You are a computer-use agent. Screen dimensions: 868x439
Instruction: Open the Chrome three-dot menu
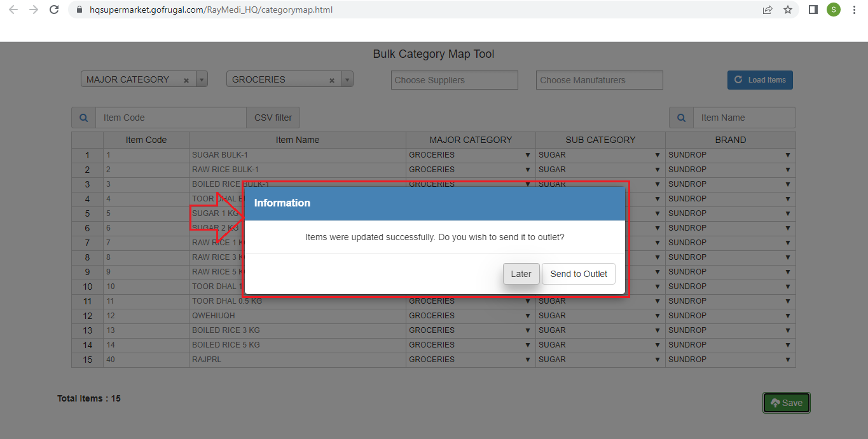point(854,10)
